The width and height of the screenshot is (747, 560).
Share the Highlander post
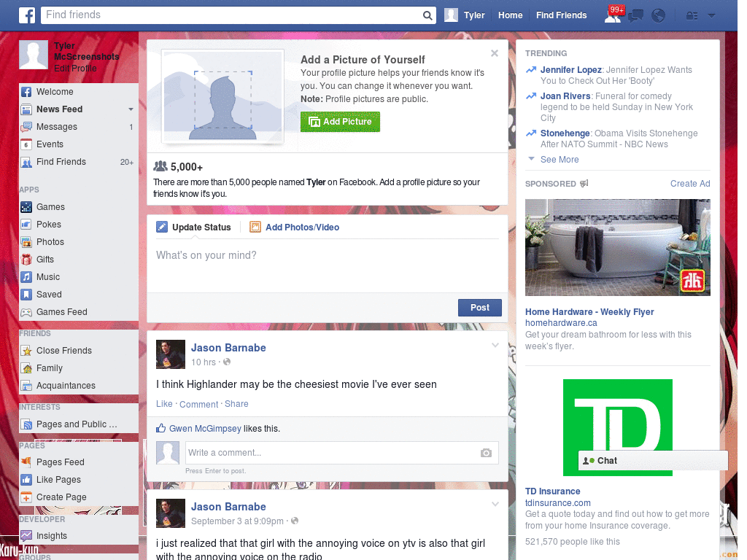coord(236,404)
